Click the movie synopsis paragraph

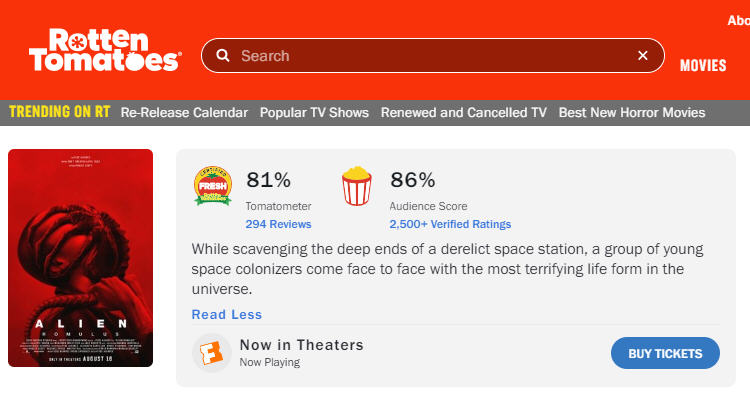pyautogui.click(x=448, y=269)
